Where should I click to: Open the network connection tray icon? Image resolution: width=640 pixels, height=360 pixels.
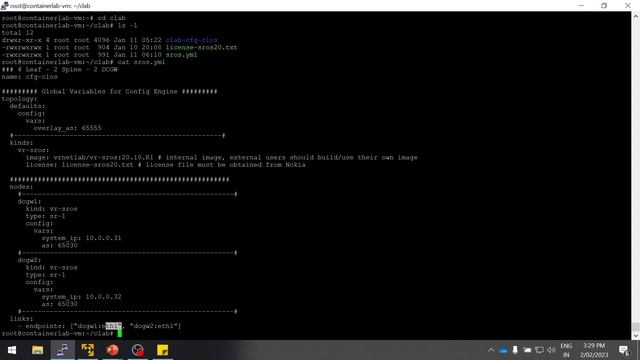[539, 350]
